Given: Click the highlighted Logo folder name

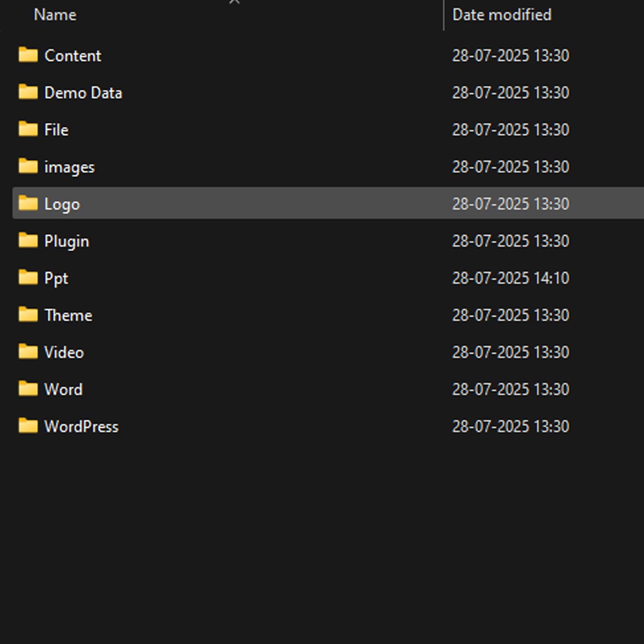Looking at the screenshot, I should pyautogui.click(x=62, y=204).
